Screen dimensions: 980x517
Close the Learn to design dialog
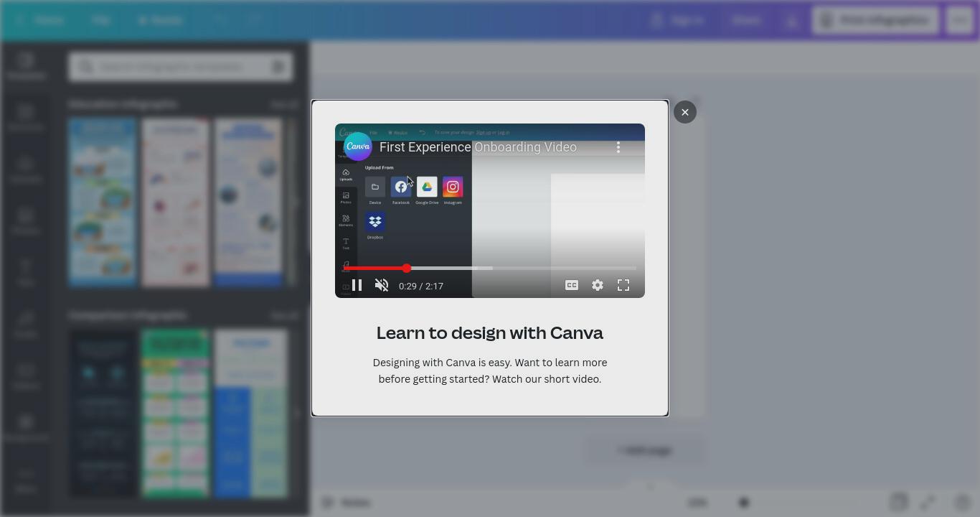(x=685, y=112)
